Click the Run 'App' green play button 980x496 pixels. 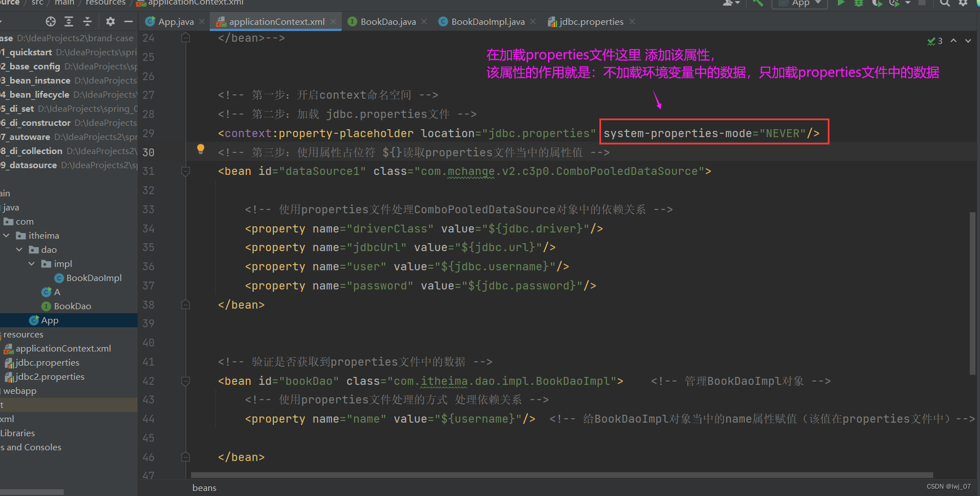pos(841,3)
